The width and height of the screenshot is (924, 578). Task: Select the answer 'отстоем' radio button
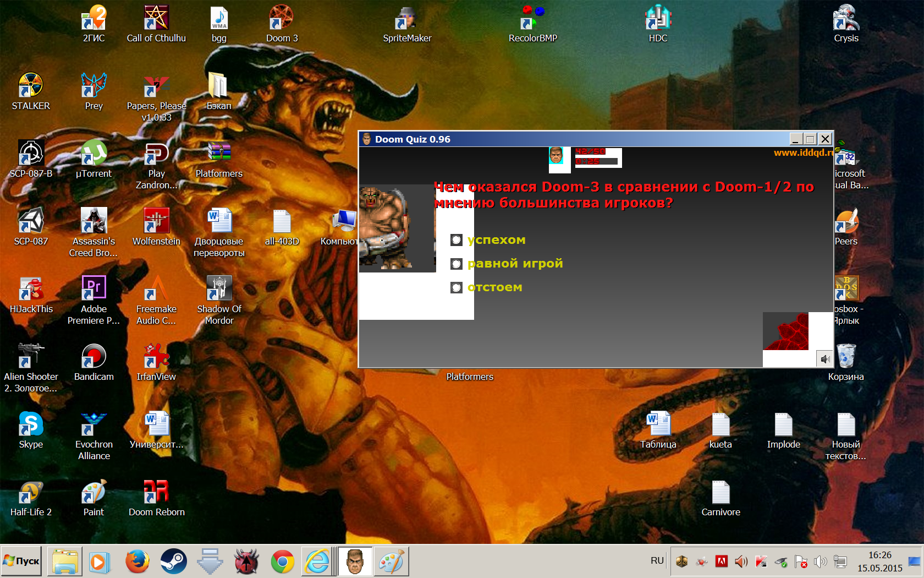click(x=457, y=287)
